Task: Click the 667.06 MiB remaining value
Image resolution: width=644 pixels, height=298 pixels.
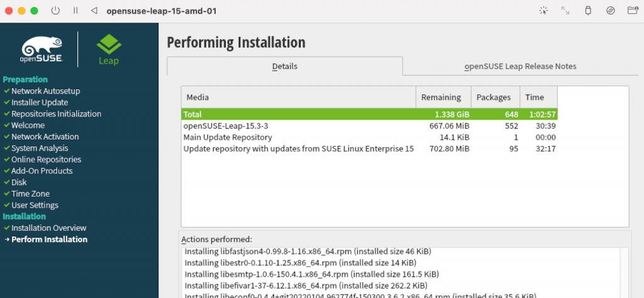Action: point(449,126)
